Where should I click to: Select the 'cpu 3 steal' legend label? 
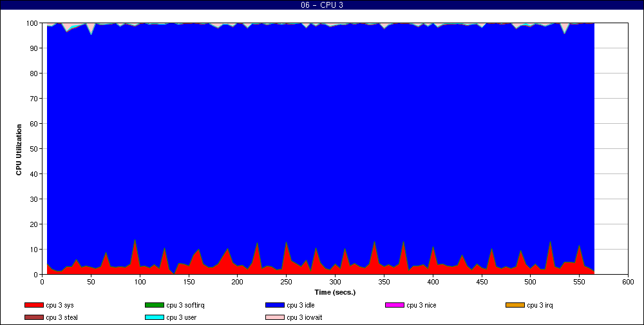coord(62,318)
